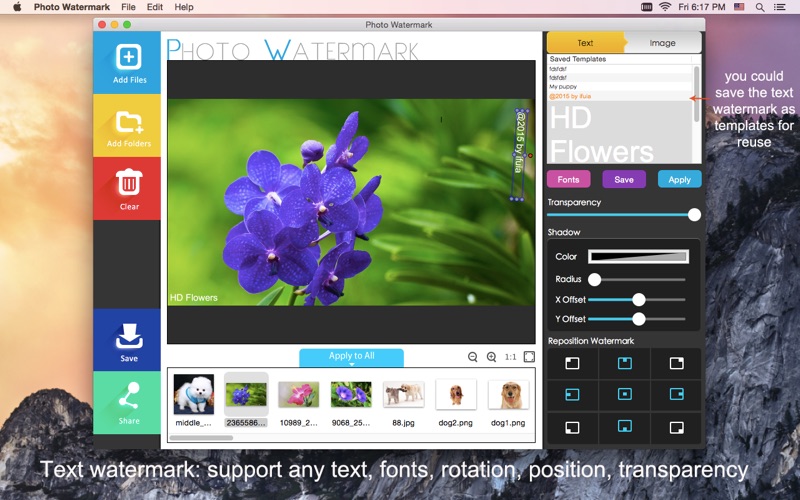This screenshot has width=800, height=500.
Task: Open the File menu
Action: (129, 7)
